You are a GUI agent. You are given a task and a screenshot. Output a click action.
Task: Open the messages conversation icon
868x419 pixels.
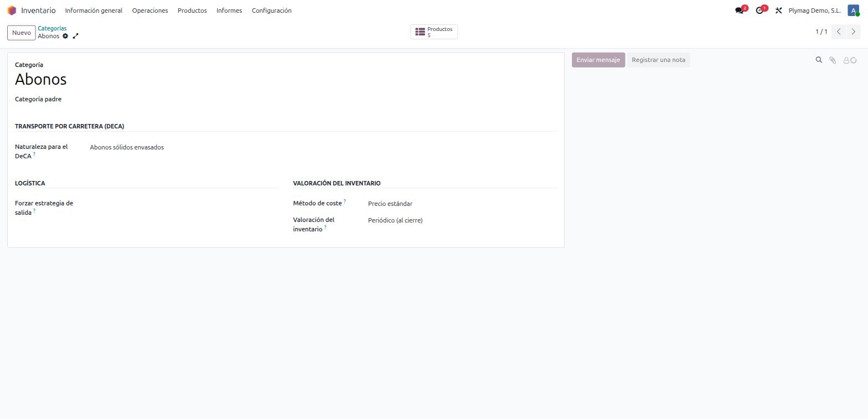740,10
